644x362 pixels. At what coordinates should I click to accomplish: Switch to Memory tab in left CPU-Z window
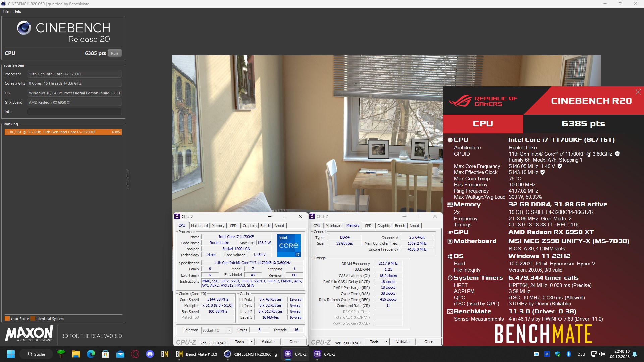(x=218, y=226)
